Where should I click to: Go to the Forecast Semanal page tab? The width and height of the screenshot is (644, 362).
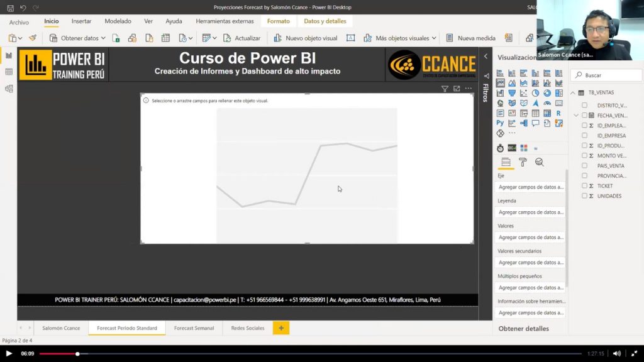(194, 328)
